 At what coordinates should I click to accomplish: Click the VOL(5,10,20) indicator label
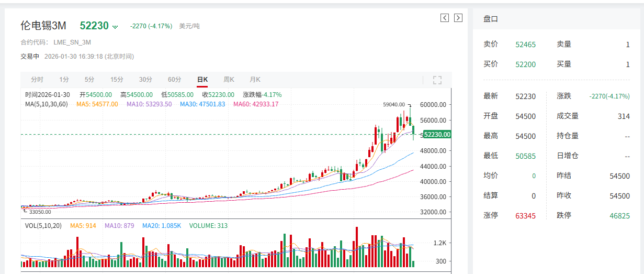tap(44, 226)
